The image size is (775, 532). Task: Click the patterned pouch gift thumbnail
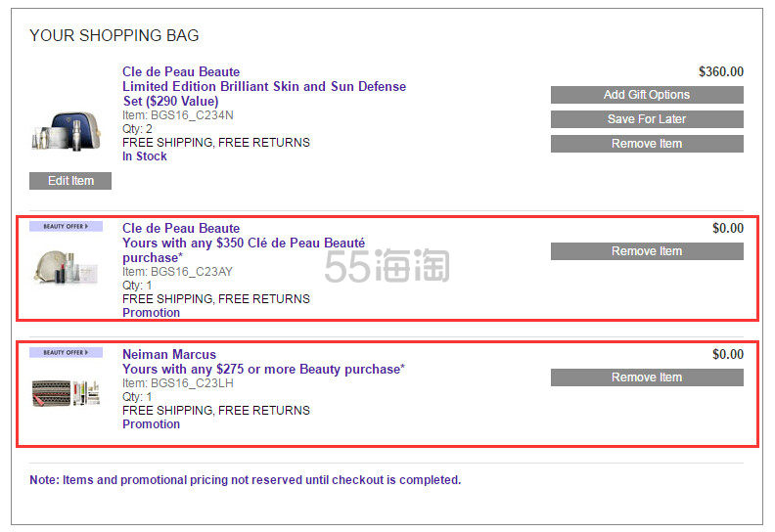point(67,393)
